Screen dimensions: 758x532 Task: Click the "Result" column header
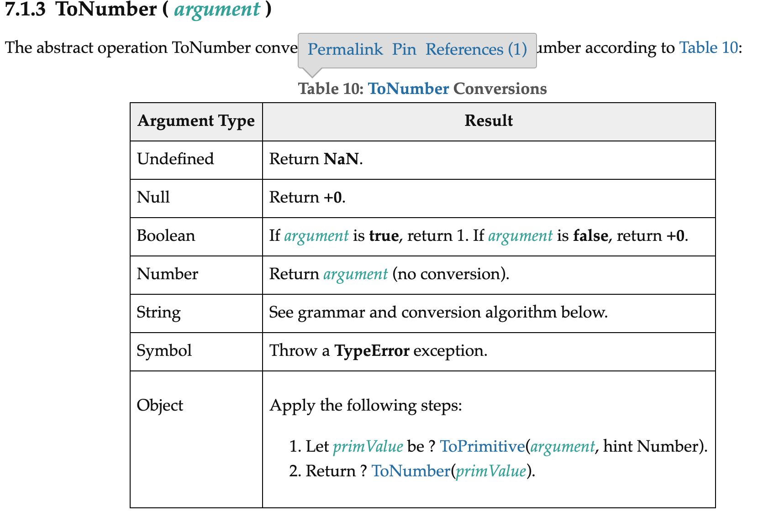(x=489, y=121)
